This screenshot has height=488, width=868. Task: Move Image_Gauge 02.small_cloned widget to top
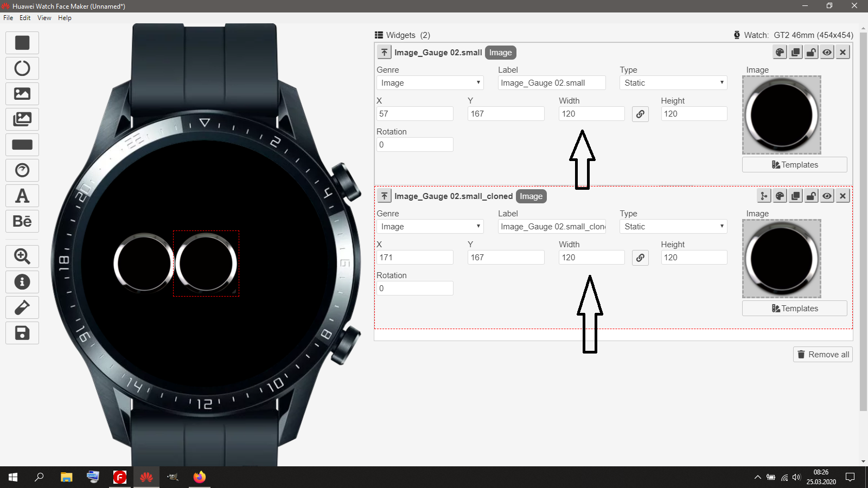384,196
